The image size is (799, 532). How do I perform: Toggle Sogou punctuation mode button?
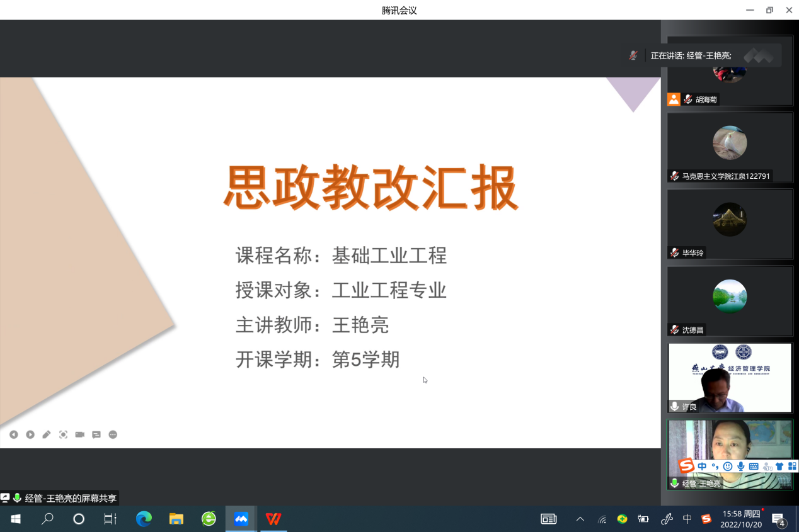pos(715,467)
